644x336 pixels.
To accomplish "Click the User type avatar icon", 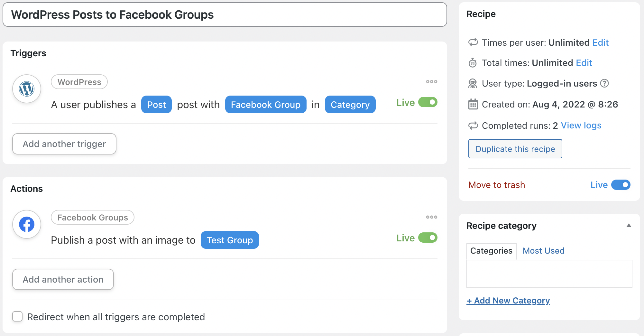I will tap(473, 84).
